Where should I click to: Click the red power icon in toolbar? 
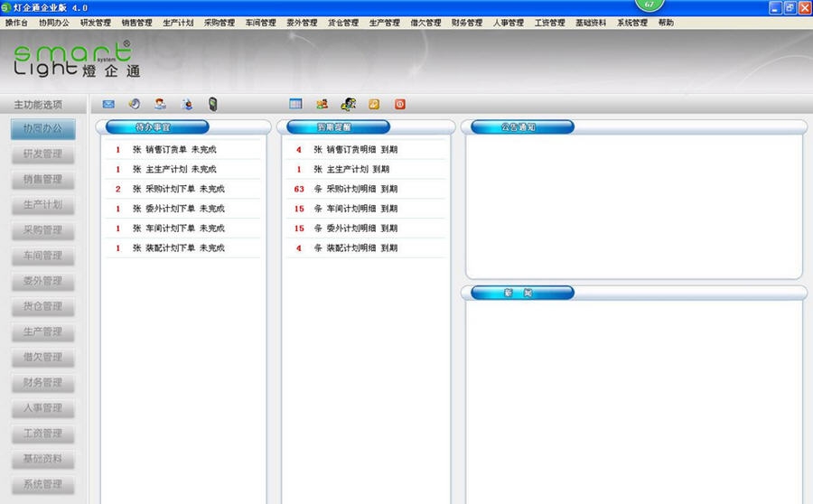point(400,104)
